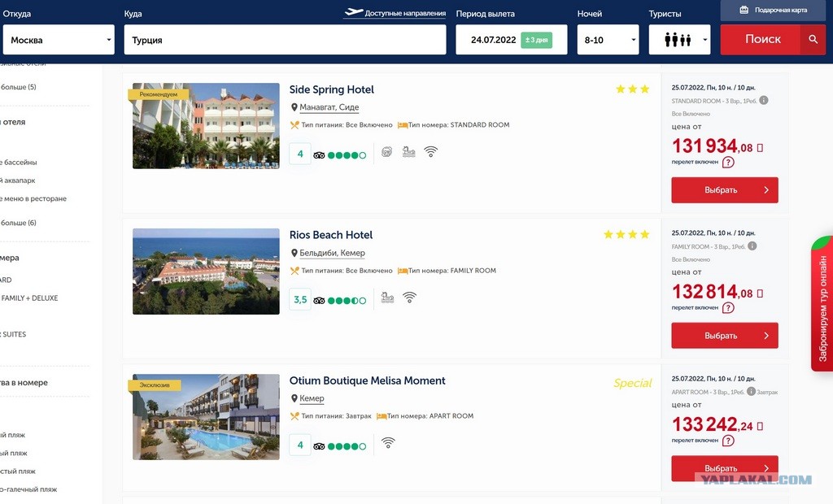Click the magnifier icon on the search button
Viewport: 833px width, 504px height.
[813, 39]
